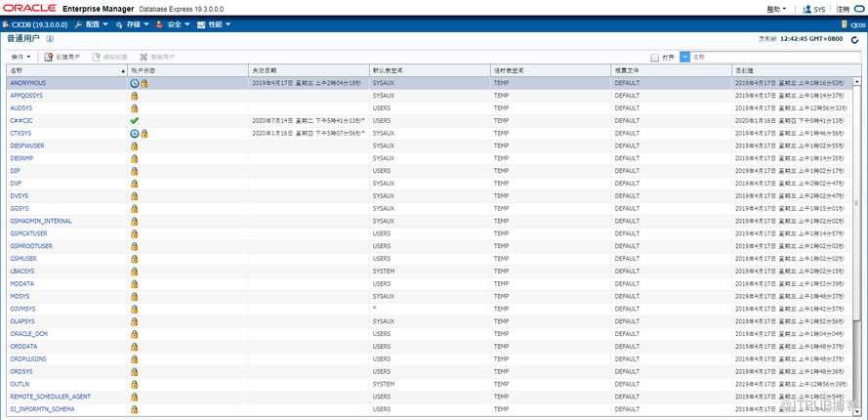Click the lock icon for ORDSYS
This screenshot has width=868, height=420.
click(134, 372)
